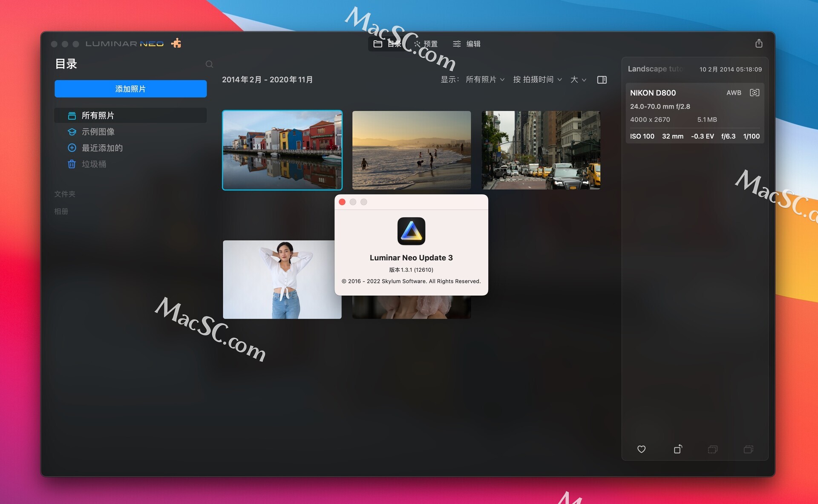Click the AWB white balance label
This screenshot has height=504, width=818.
coord(734,92)
